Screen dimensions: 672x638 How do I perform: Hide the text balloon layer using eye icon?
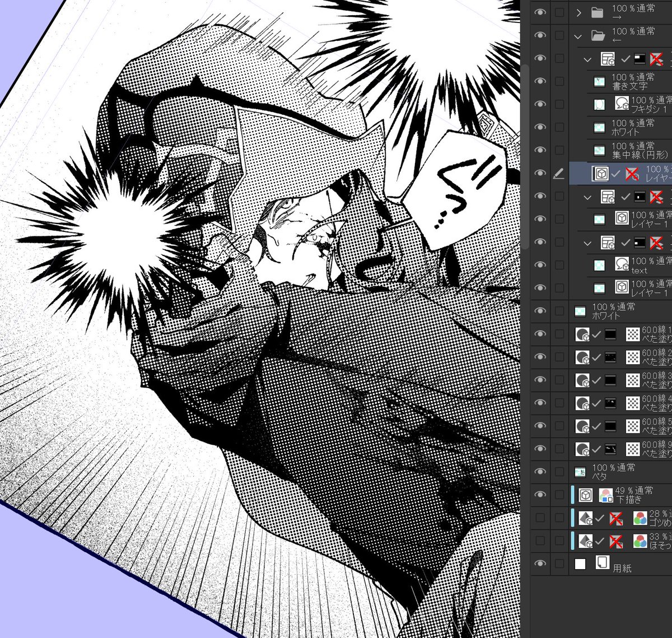tap(540, 264)
